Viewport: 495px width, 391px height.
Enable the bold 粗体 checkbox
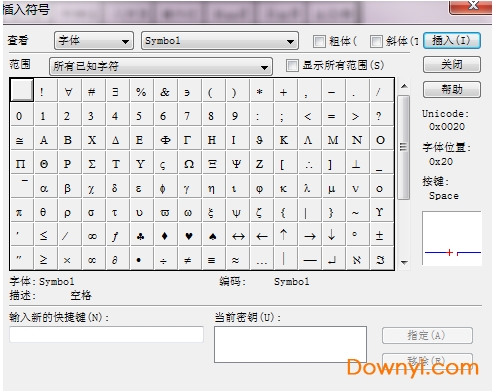click(x=319, y=41)
